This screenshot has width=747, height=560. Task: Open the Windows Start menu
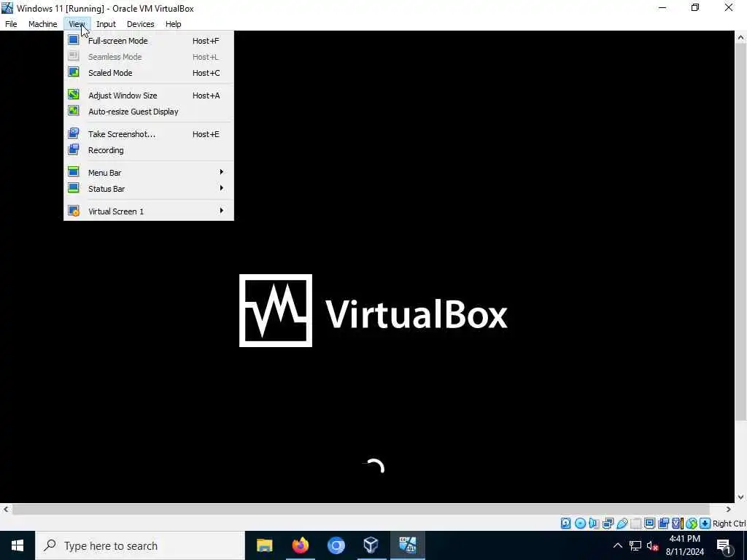point(18,545)
